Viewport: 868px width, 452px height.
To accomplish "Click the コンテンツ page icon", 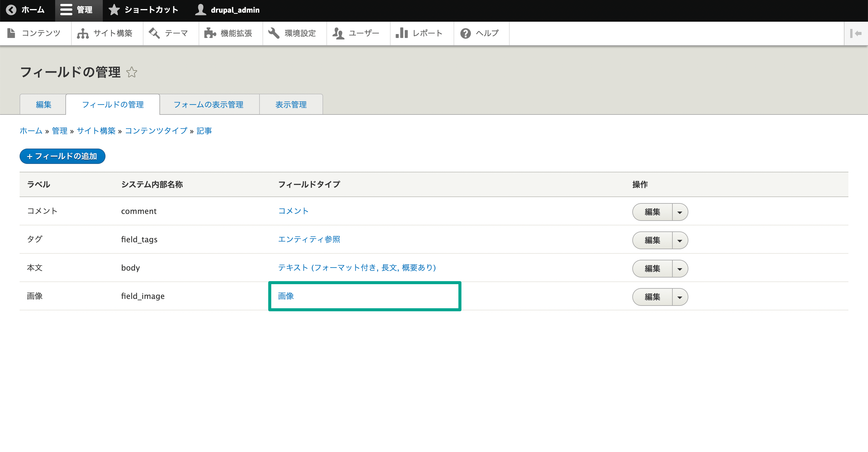I will 11,33.
